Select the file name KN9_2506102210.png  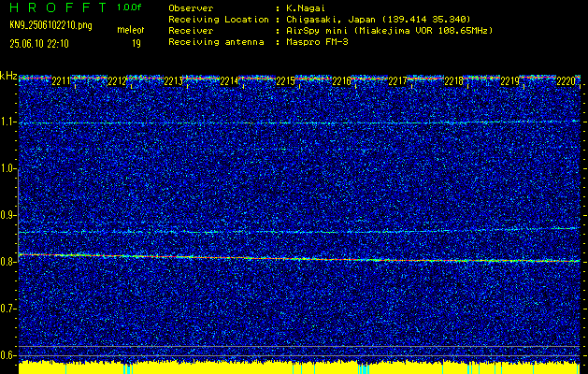pos(50,25)
